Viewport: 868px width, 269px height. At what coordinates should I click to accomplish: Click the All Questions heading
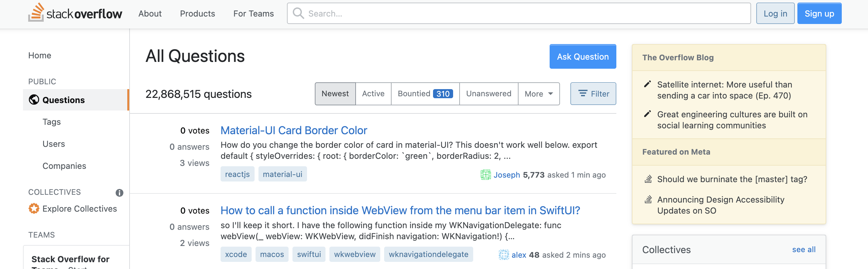(195, 56)
